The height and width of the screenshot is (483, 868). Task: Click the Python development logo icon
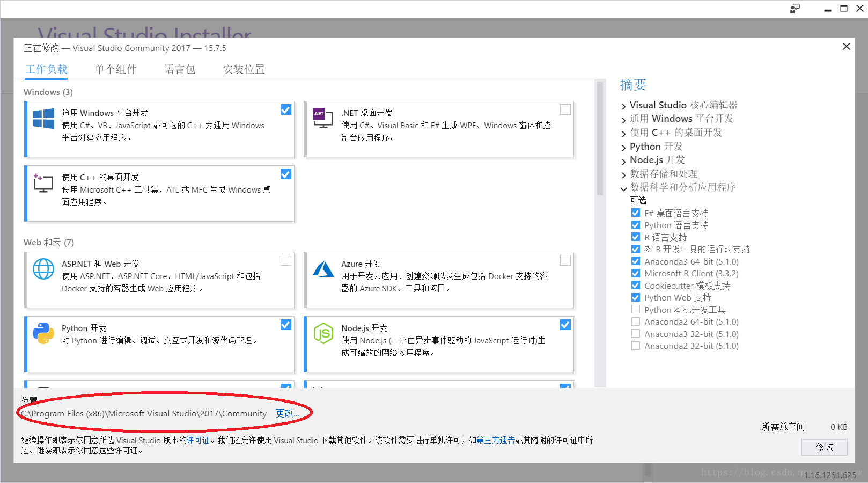pyautogui.click(x=43, y=333)
